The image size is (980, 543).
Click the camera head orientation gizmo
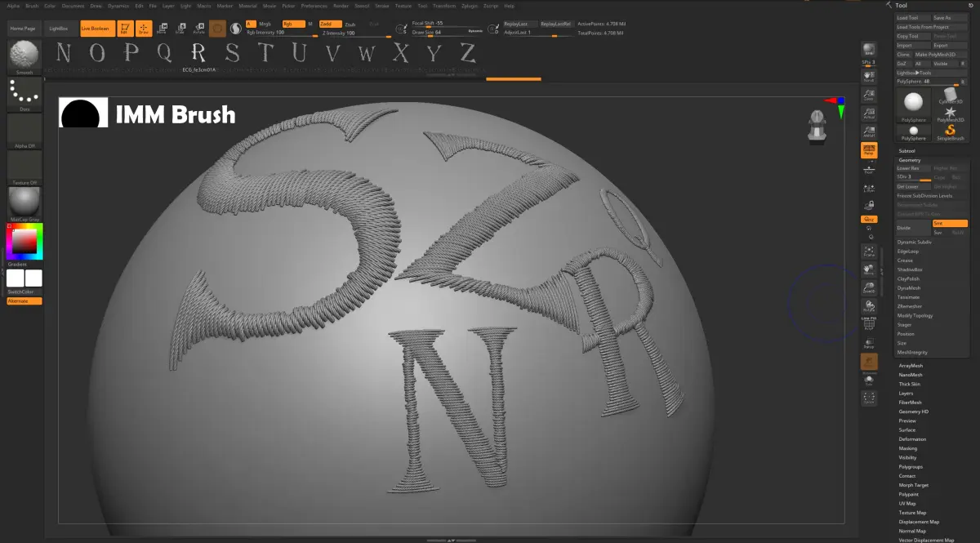pyautogui.click(x=817, y=128)
